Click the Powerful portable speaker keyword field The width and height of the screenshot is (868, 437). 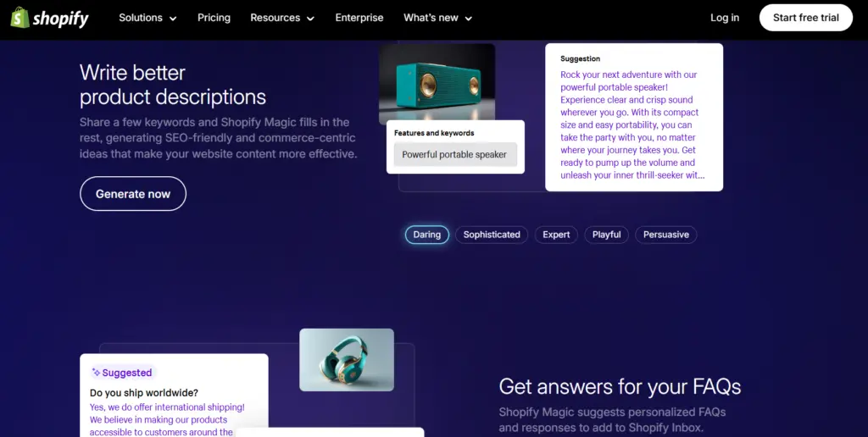click(x=455, y=154)
